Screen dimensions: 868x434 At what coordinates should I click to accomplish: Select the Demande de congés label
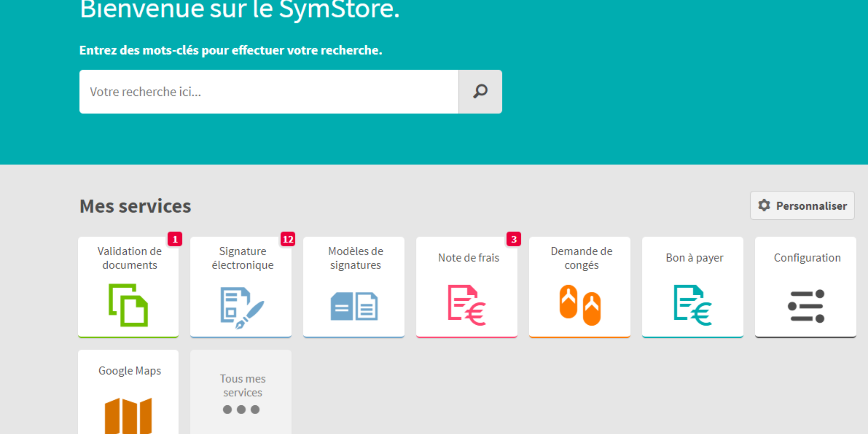[x=581, y=258]
